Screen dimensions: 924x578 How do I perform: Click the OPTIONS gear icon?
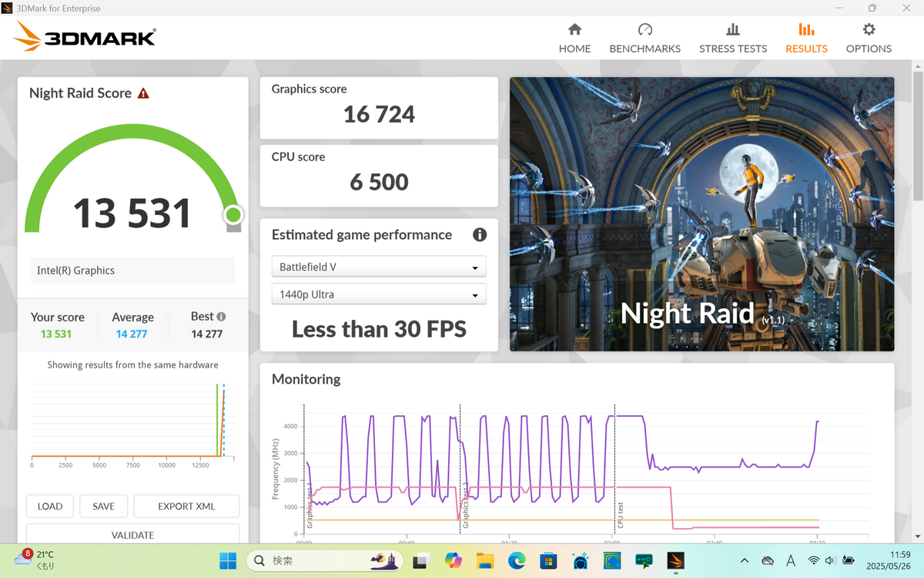869,30
